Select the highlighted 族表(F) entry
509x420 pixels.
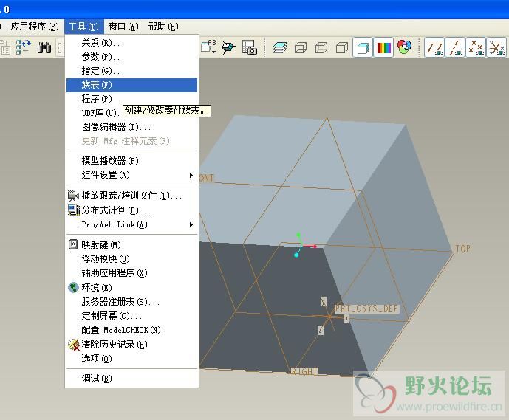tap(131, 85)
